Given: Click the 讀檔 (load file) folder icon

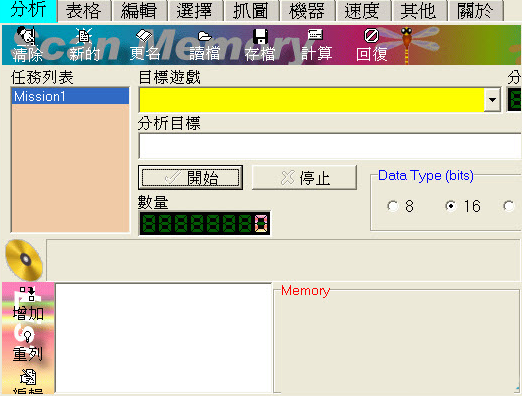Looking at the screenshot, I should pos(204,45).
